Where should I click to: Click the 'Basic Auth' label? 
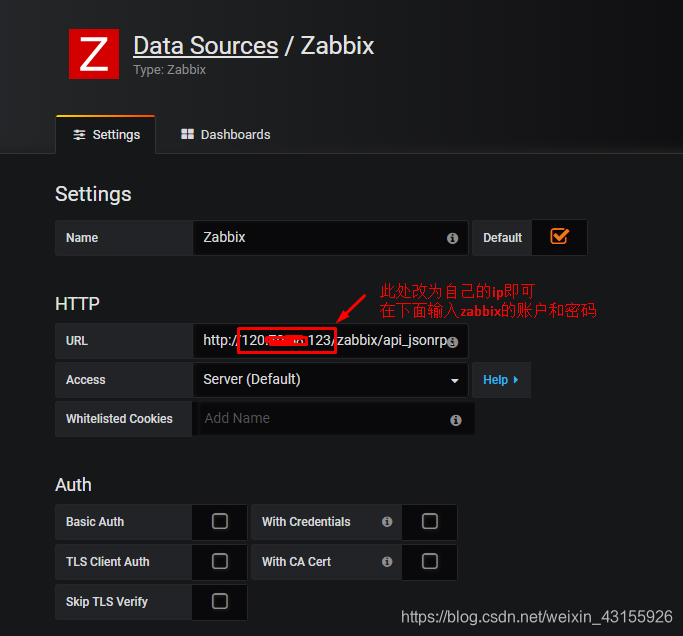pos(95,521)
